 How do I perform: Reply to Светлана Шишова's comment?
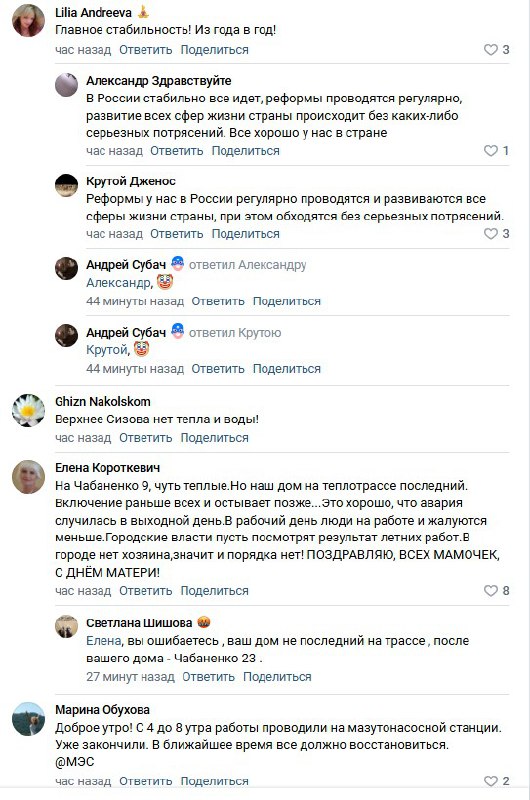(208, 677)
